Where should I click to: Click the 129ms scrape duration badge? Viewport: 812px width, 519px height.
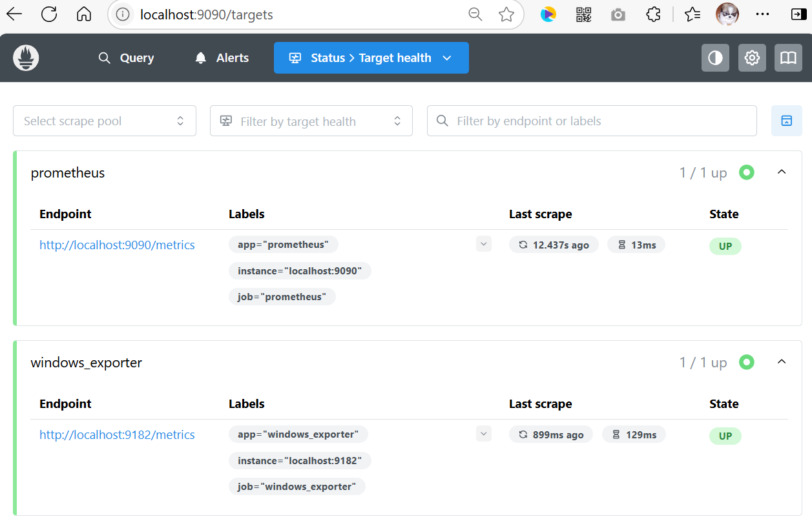pyautogui.click(x=634, y=435)
